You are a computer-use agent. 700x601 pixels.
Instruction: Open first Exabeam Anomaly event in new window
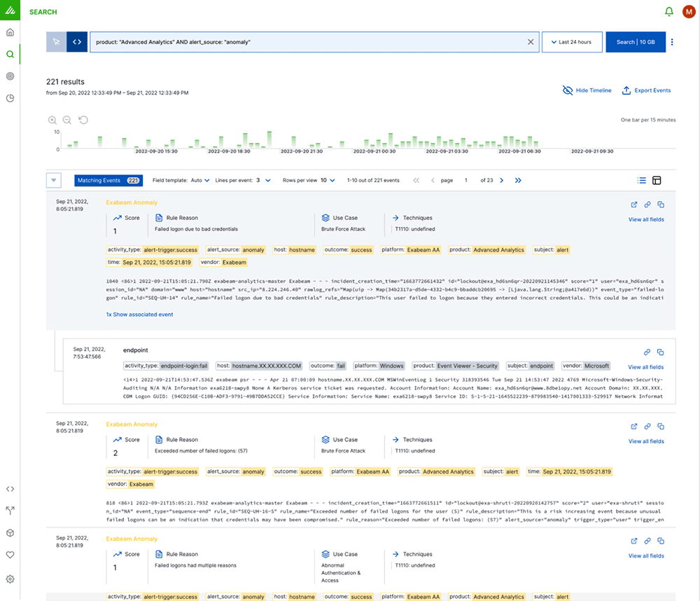tap(634, 205)
